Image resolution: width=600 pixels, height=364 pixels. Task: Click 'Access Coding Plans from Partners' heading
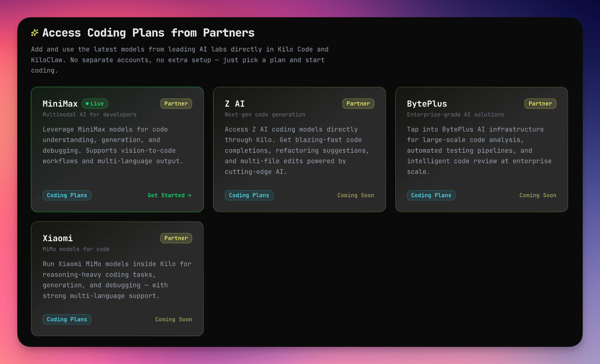149,33
